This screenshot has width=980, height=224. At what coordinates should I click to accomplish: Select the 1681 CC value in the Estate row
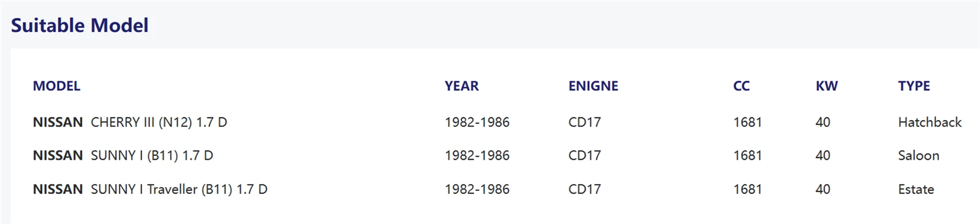[x=747, y=189]
